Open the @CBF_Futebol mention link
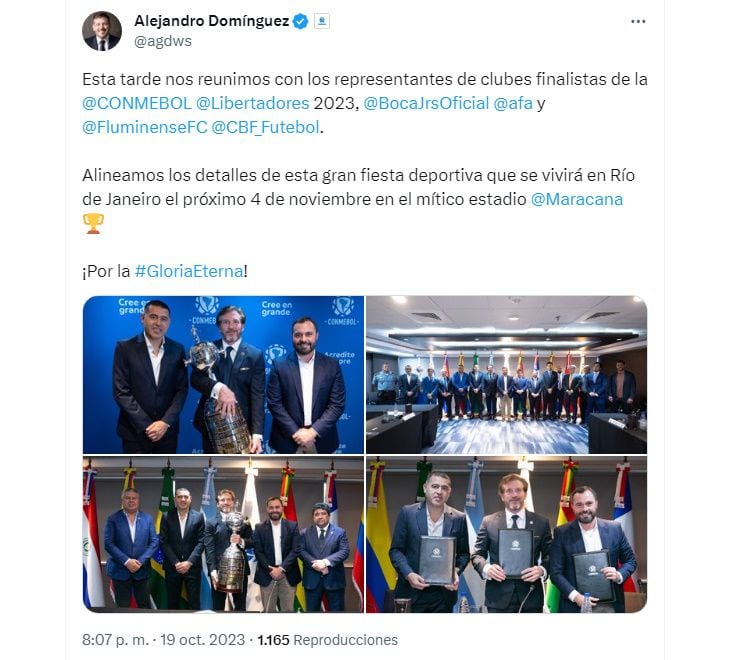The width and height of the screenshot is (730, 660). 265,127
